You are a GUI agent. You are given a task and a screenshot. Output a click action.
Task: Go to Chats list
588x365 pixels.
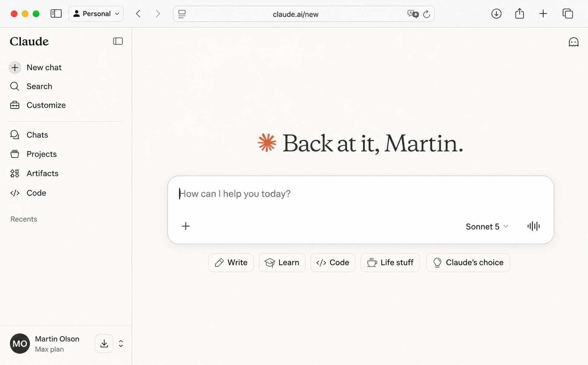pos(29,135)
